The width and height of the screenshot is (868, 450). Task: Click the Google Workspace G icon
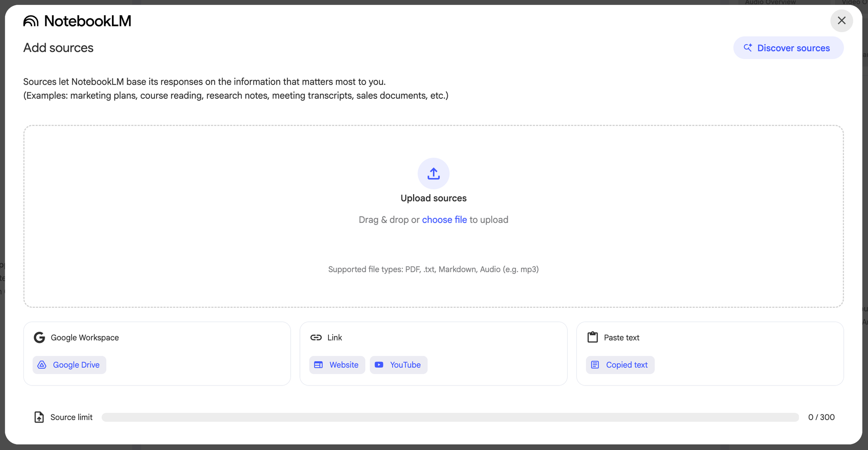pyautogui.click(x=39, y=337)
